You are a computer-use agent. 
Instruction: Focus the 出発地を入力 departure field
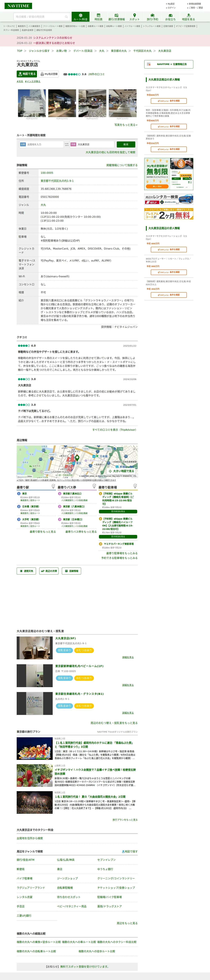[41, 144]
